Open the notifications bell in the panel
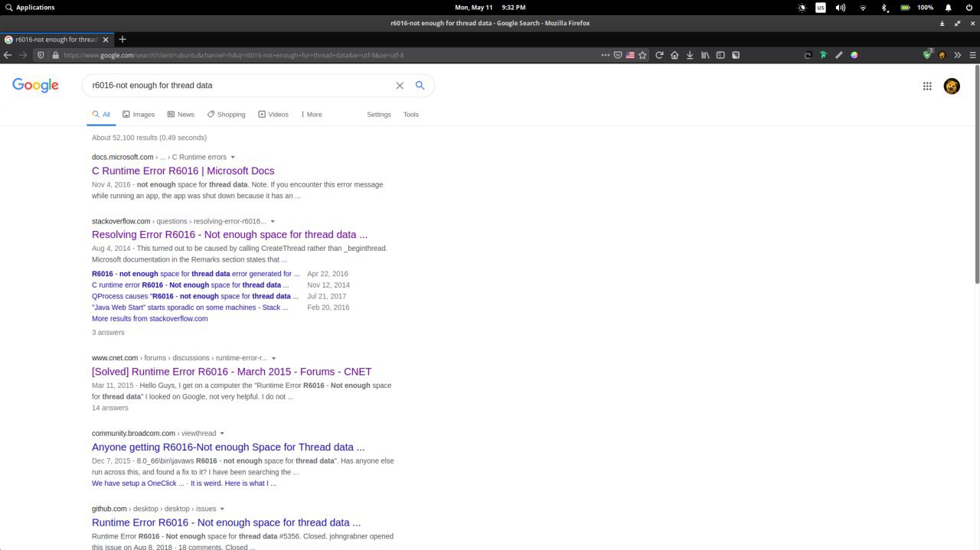980x550 pixels. (x=948, y=7)
